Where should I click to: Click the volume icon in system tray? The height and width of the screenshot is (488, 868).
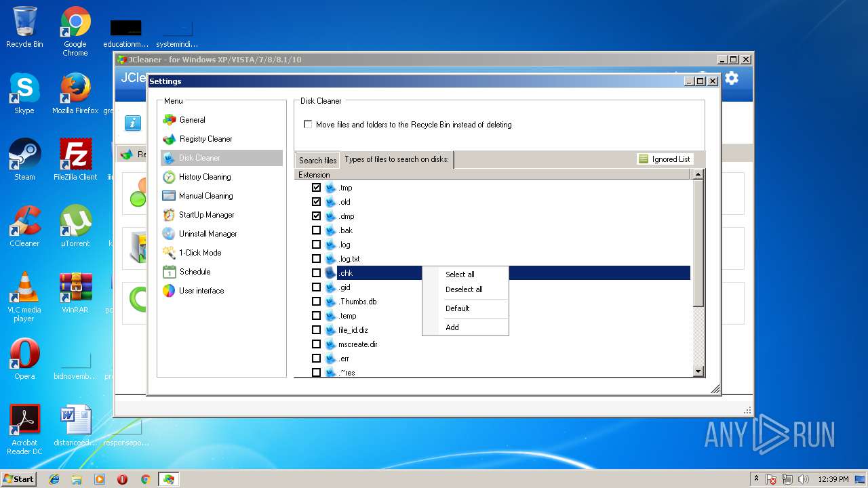pyautogui.click(x=804, y=479)
